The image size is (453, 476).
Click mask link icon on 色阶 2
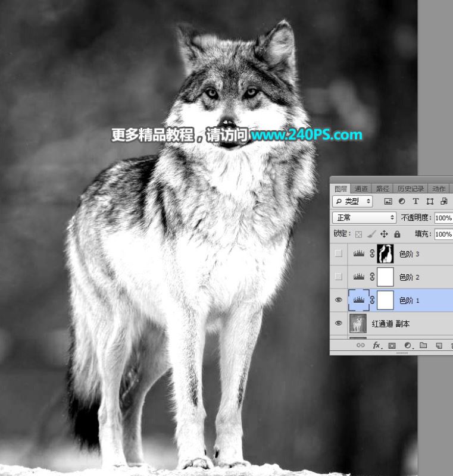[x=372, y=277]
